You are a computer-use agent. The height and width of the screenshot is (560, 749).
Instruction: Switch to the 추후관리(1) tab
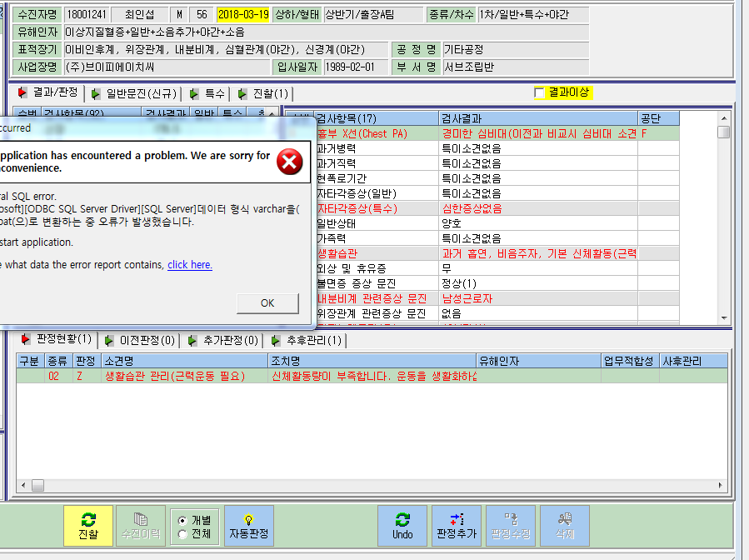308,340
